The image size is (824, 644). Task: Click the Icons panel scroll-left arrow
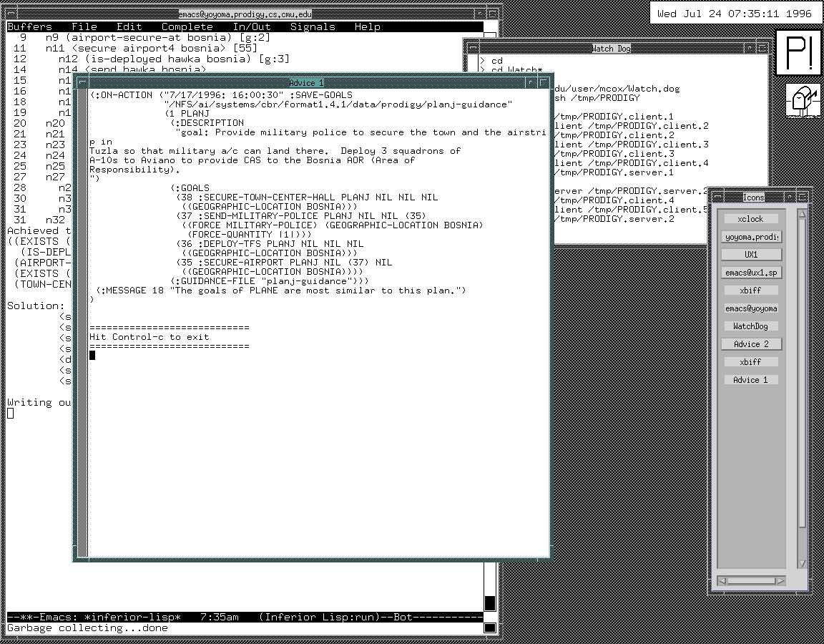[x=722, y=580]
